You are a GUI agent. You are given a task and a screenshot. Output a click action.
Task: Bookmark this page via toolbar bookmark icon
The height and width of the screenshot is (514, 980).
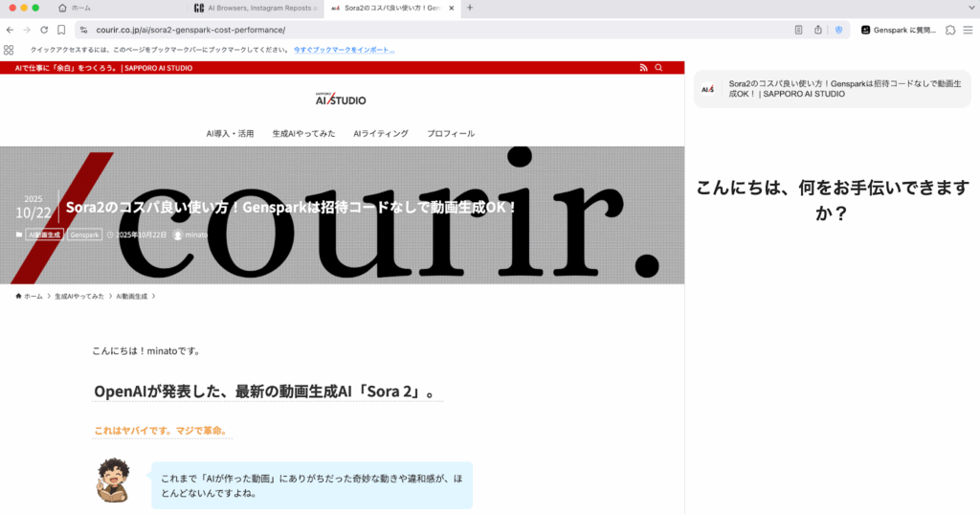click(61, 30)
